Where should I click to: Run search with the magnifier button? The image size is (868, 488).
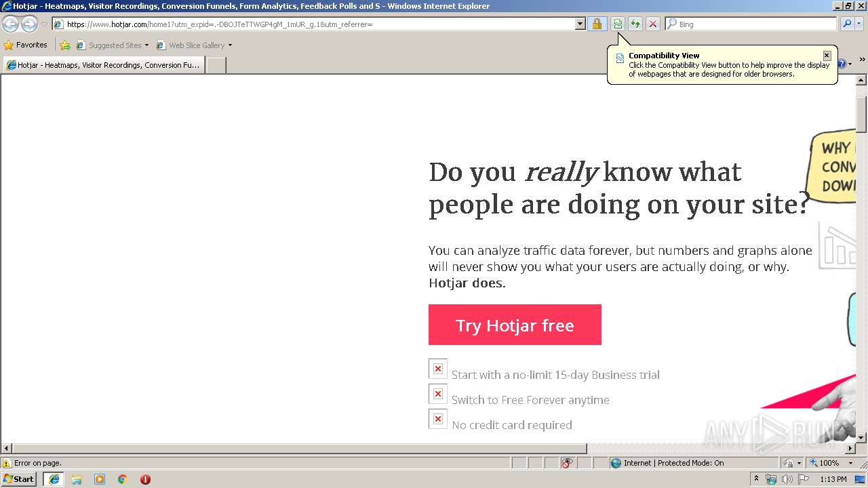click(847, 24)
